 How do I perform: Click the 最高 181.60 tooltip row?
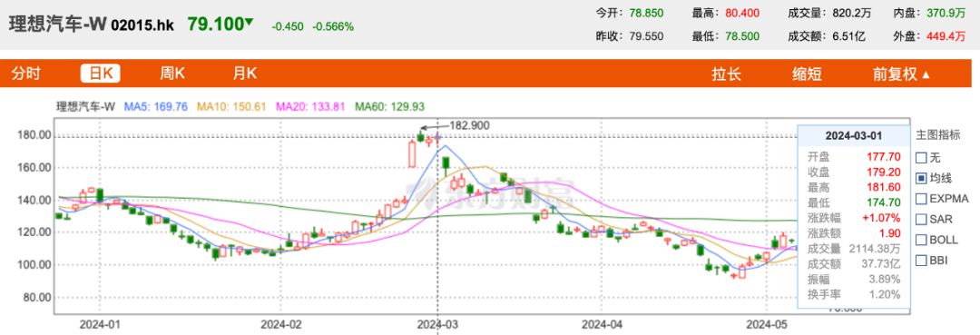click(x=853, y=187)
